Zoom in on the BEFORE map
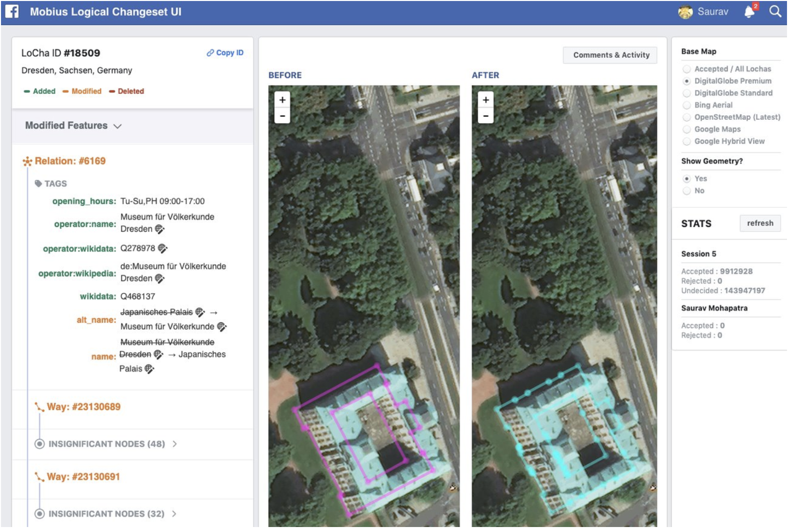788x532 pixels. click(283, 99)
